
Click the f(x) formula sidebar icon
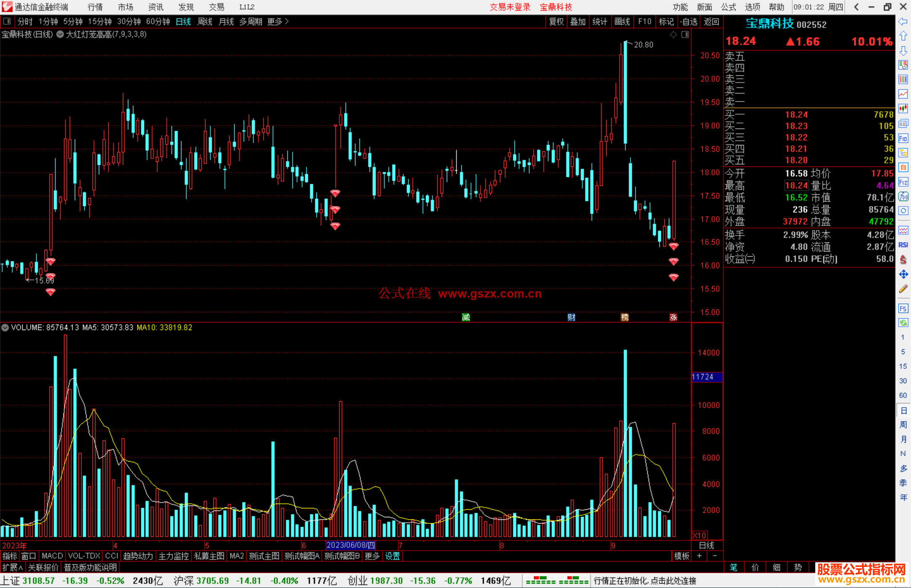point(903,196)
